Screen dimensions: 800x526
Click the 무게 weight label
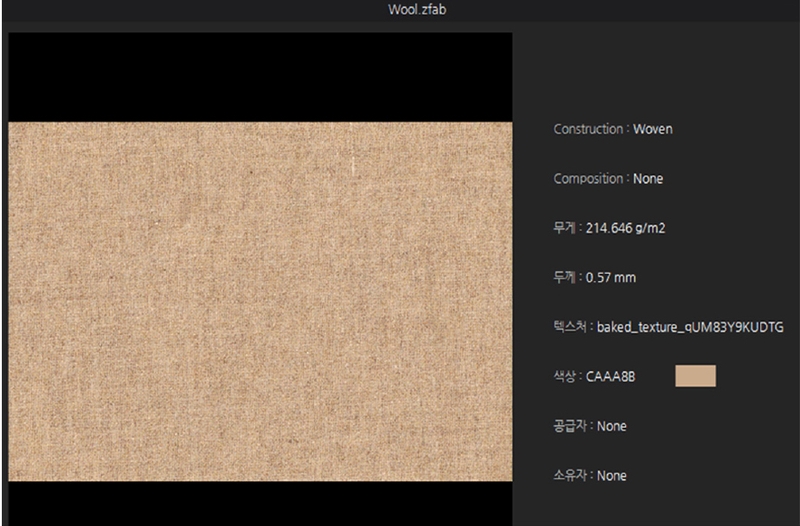click(565, 228)
